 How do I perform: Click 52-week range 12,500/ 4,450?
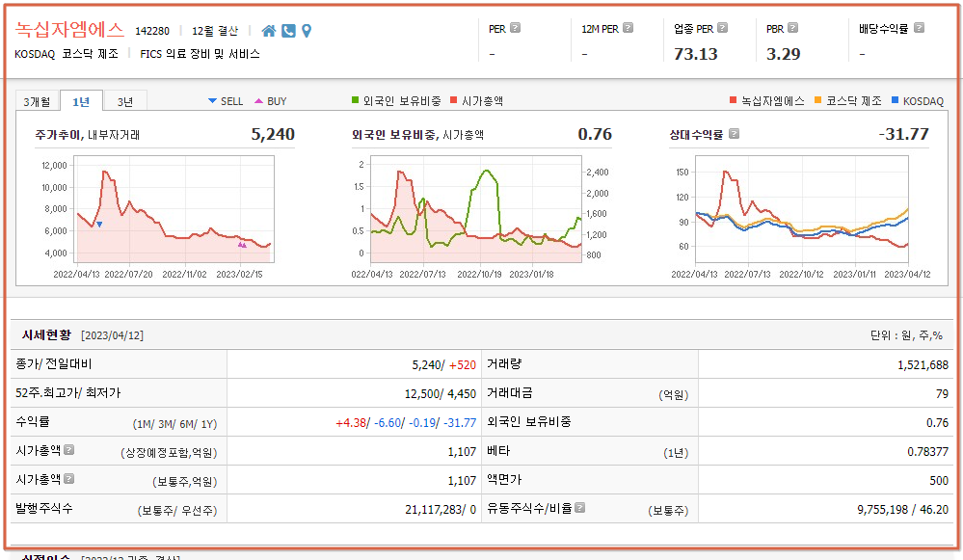440,393
